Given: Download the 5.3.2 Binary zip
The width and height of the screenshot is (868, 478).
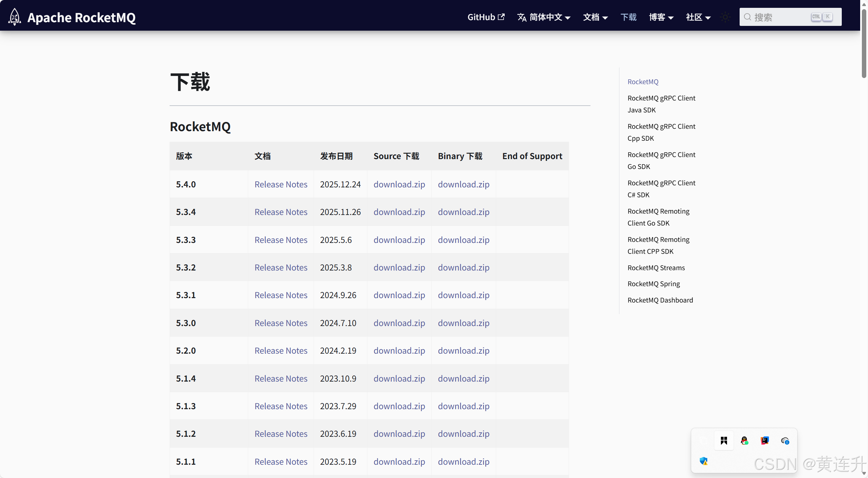Looking at the screenshot, I should coord(463,267).
